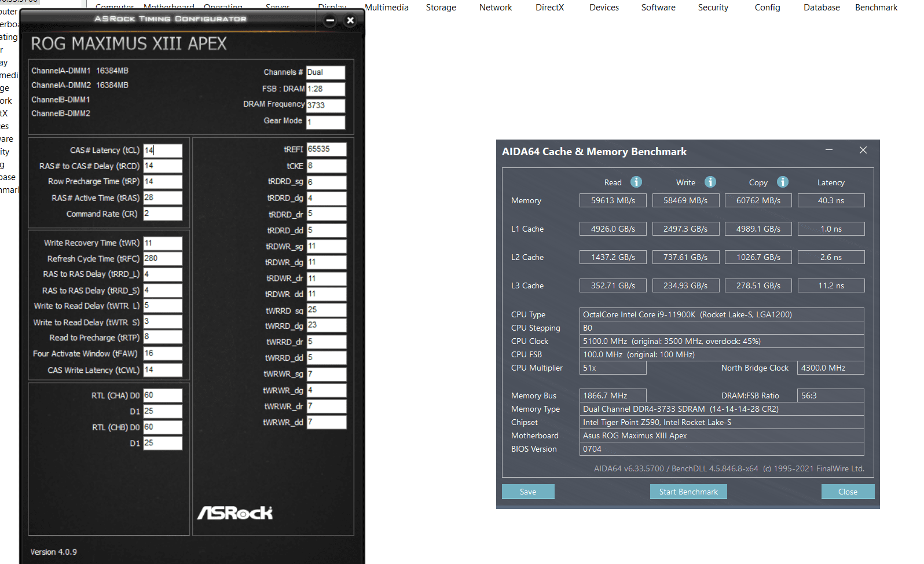This screenshot has width=924, height=564.
Task: Click the Read info icon in AIDA64 benchmark
Action: pyautogui.click(x=636, y=182)
